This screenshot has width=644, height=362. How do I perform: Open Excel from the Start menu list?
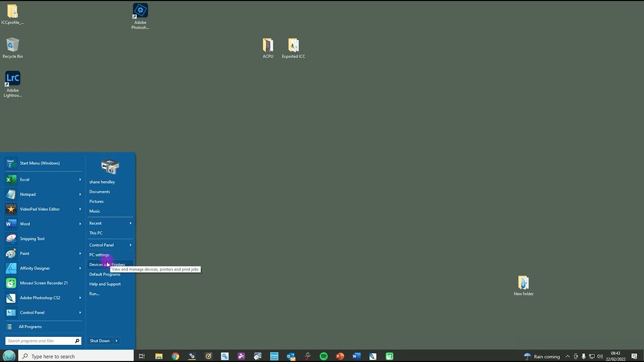point(43,179)
